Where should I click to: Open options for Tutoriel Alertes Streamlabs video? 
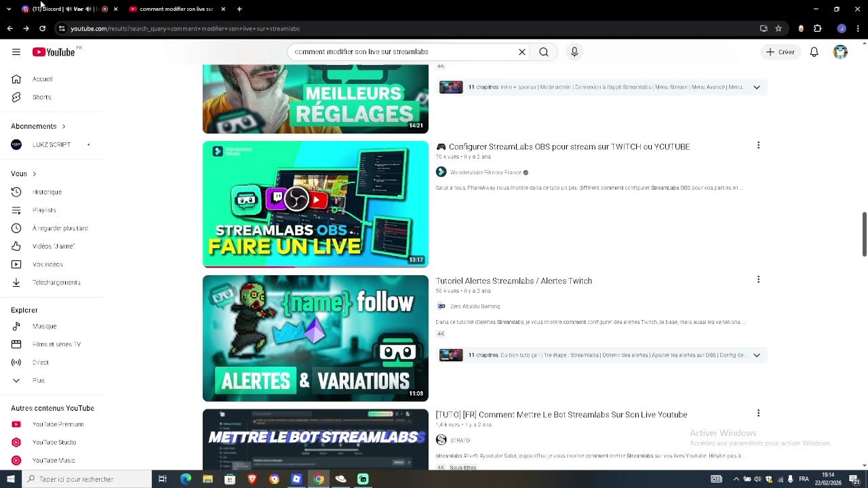pos(758,279)
